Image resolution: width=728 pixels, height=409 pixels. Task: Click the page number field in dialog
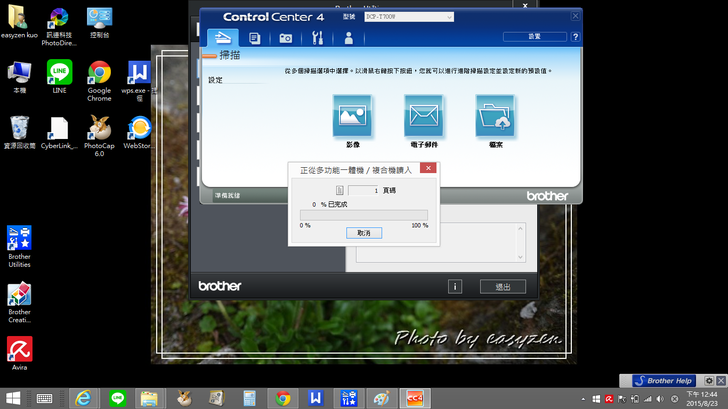(364, 190)
